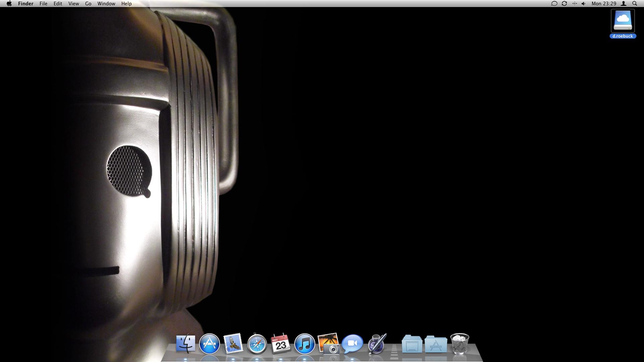This screenshot has width=644, height=362.
Task: Open the Trash in the Dock
Action: point(460,344)
